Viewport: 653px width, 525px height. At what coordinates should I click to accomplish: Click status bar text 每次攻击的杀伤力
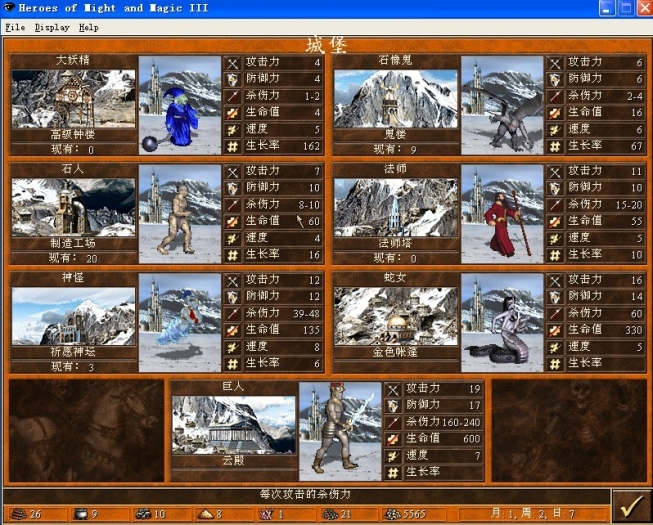[x=305, y=495]
